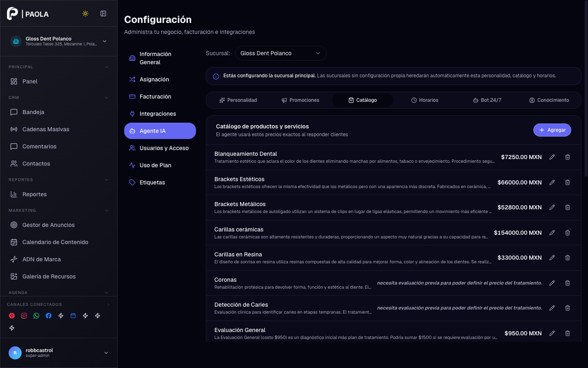Collapse the CRM section
Viewport: 588px width, 368px height.
(107, 98)
